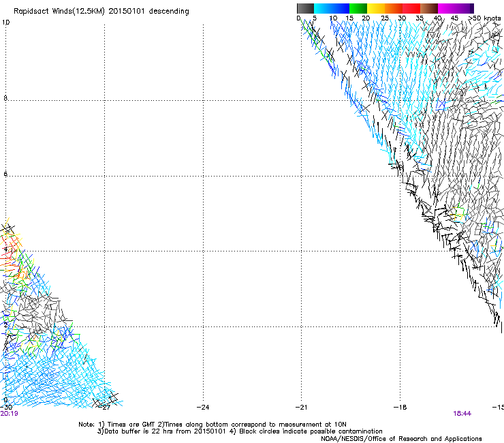Click the magenta 40-45 knots legend segment
This screenshot has width=504, height=443.
pos(447,8)
